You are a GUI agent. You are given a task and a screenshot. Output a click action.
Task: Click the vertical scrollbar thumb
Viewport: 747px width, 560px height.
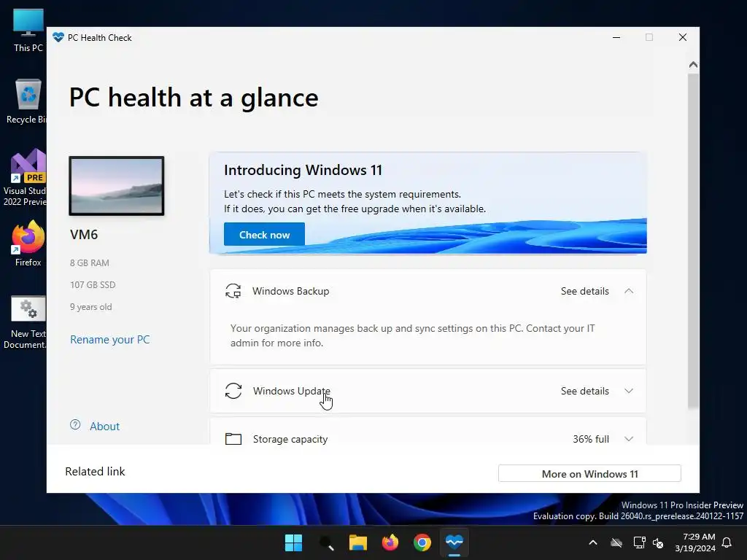tap(694, 241)
